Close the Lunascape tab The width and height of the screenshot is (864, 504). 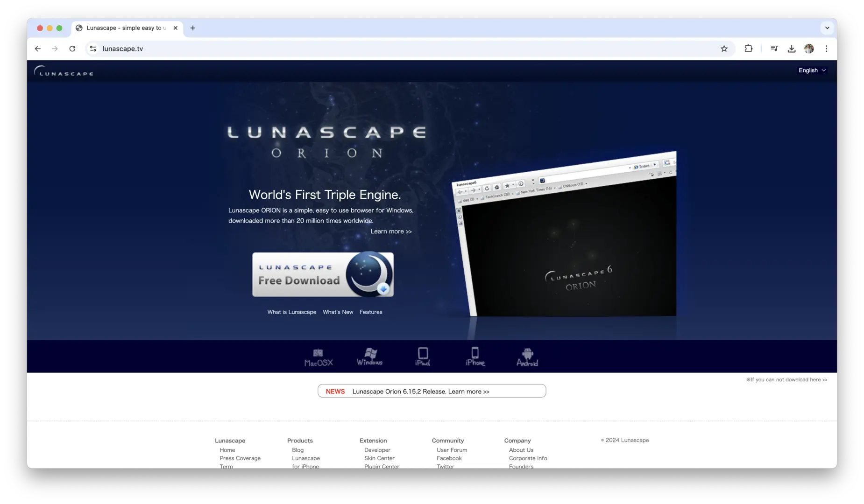click(176, 28)
